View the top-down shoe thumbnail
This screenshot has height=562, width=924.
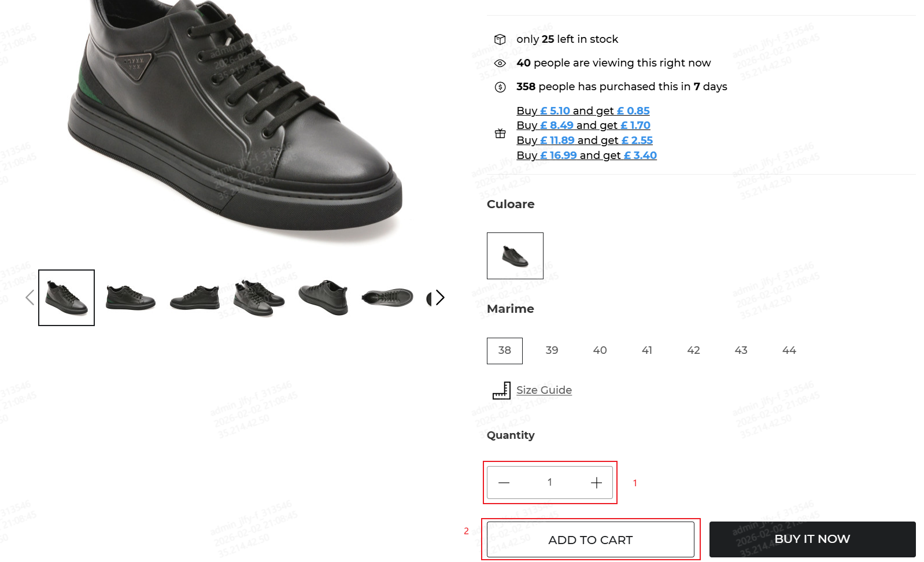tap(387, 298)
